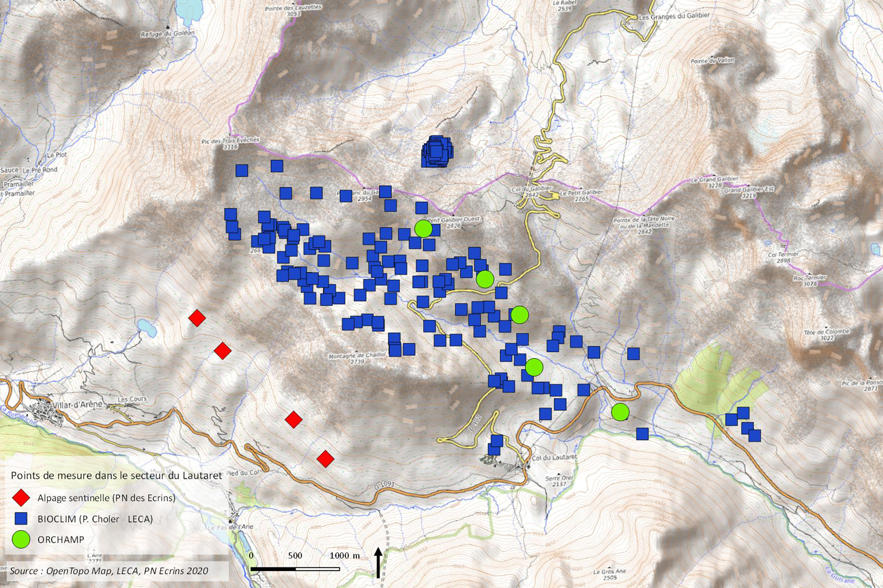The height and width of the screenshot is (588, 883).
Task: Click the Refuge du Goléon label
Action: tap(168, 34)
